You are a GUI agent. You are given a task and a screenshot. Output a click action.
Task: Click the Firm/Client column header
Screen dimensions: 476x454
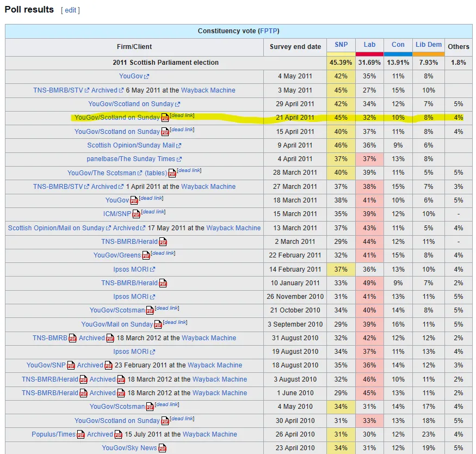tap(134, 47)
